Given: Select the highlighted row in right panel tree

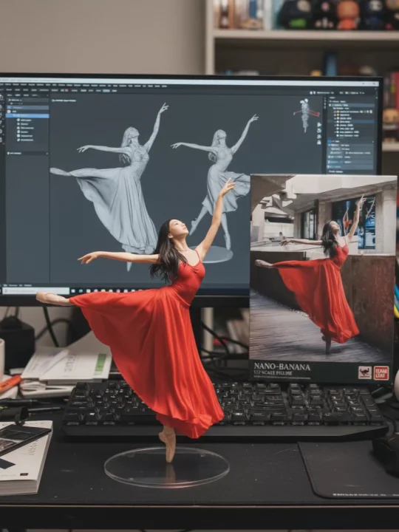Looking at the screenshot, I should coord(352,121).
